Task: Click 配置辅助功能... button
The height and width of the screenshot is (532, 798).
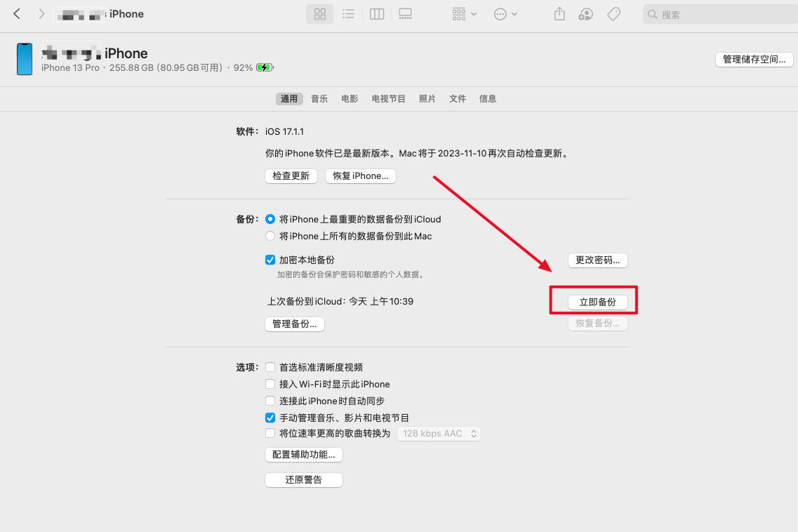Action: [304, 455]
